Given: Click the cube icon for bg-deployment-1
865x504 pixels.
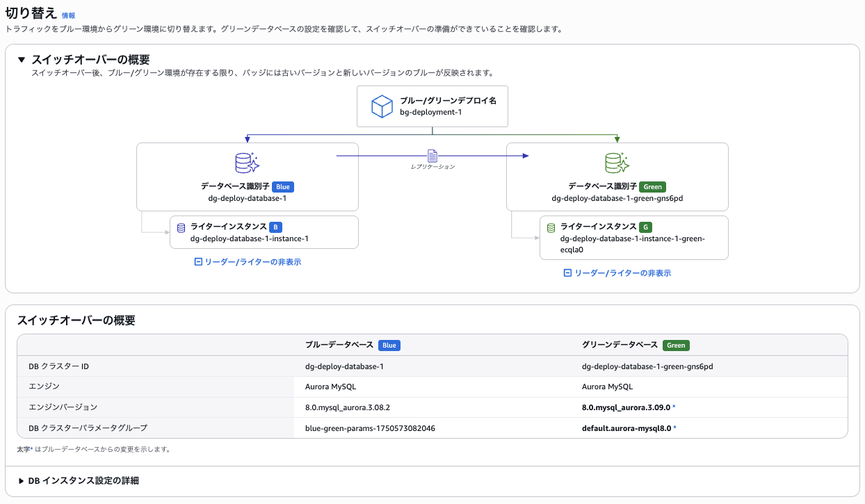Looking at the screenshot, I should point(382,106).
